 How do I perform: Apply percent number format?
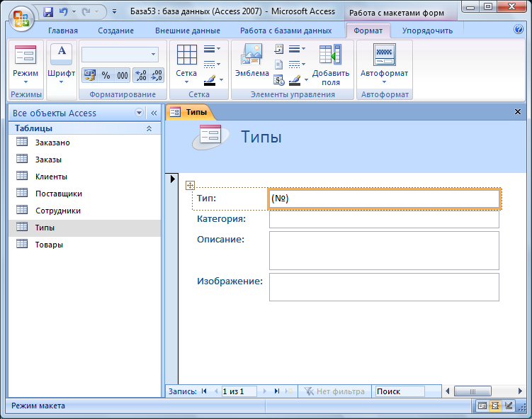click(x=106, y=75)
